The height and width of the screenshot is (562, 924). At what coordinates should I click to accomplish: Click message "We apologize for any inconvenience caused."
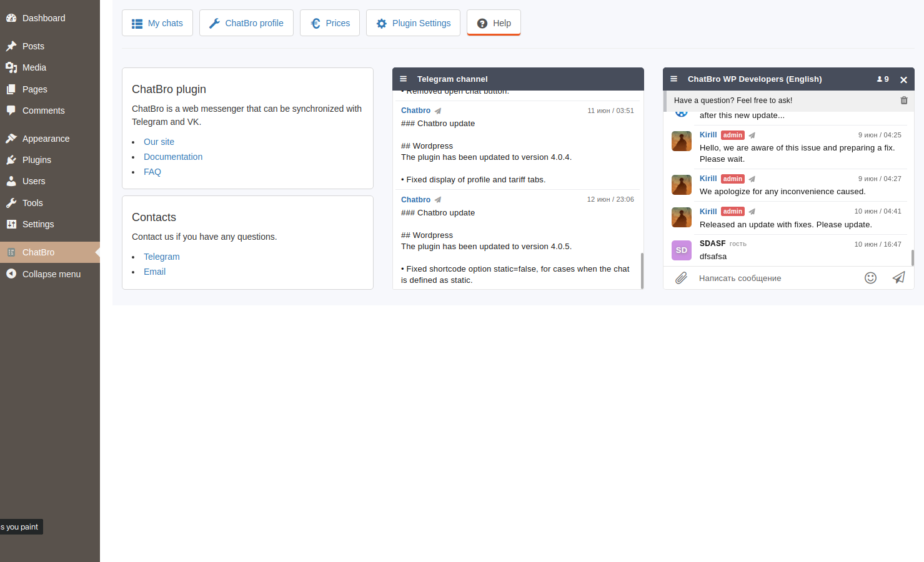tap(782, 192)
